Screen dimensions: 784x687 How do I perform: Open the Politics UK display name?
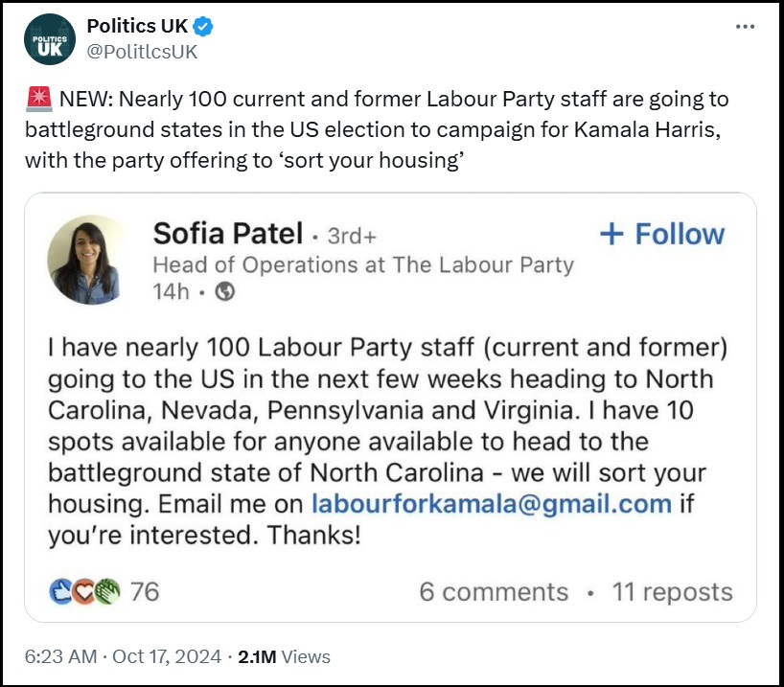(137, 27)
